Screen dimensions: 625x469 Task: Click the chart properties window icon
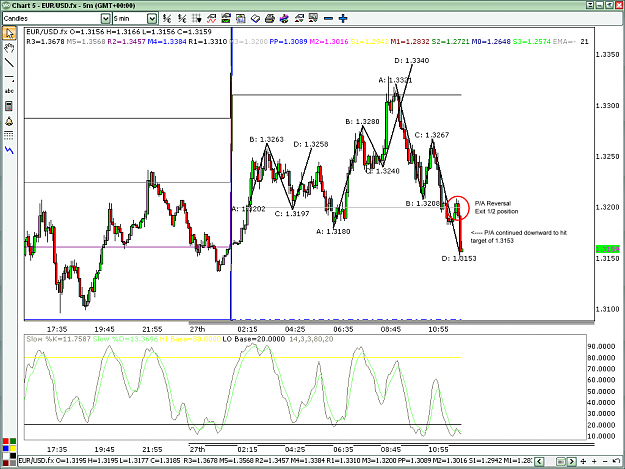(x=240, y=18)
